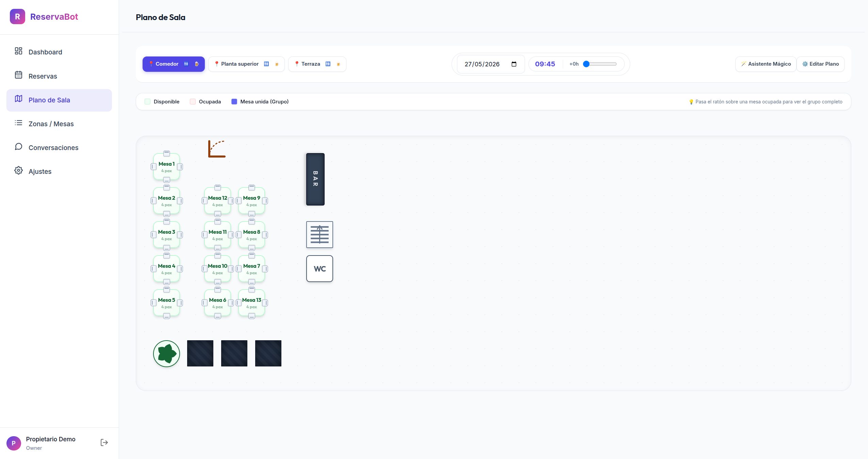This screenshot has width=868, height=459.
Task: Click the restroom icon in Planta superior tab
Action: 266,64
